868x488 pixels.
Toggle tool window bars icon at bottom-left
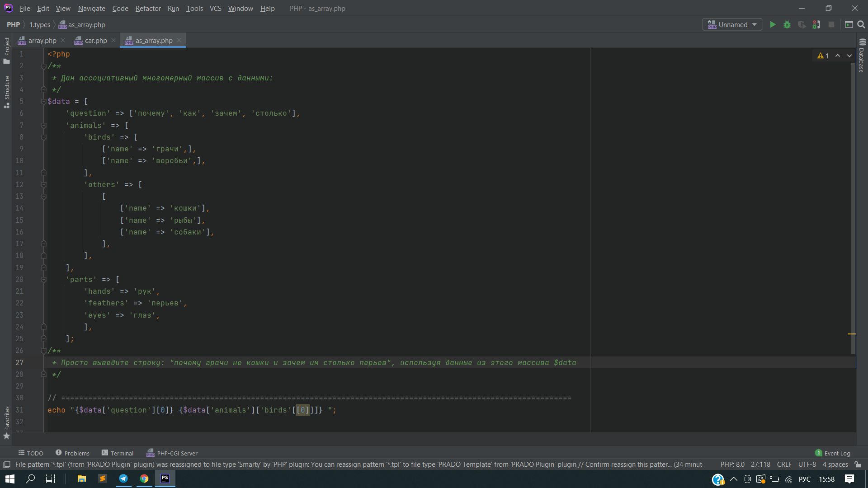7,465
